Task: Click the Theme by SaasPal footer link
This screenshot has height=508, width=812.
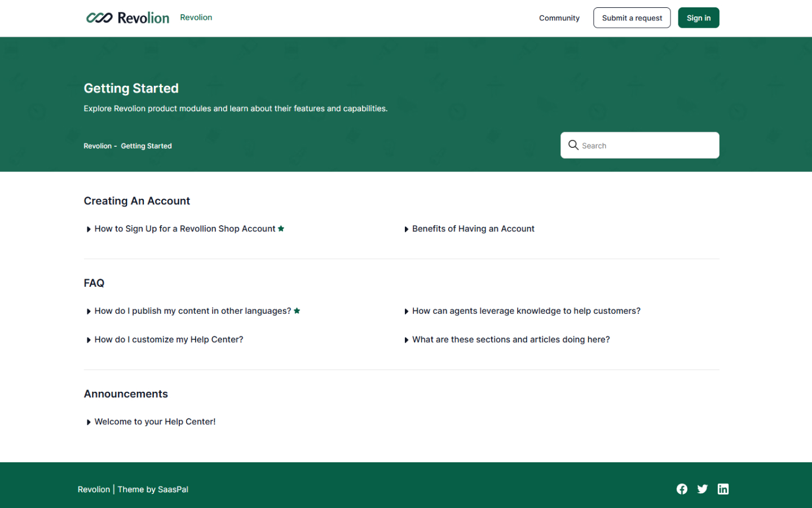Action: coord(153,489)
